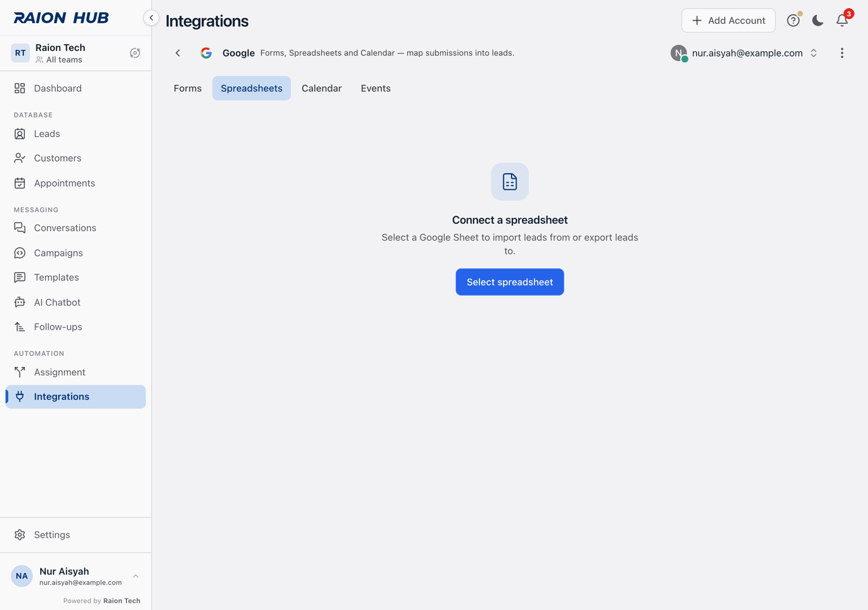Click the team switch icon beside Raion Tech
Viewport: 868px width, 610px height.
[135, 53]
